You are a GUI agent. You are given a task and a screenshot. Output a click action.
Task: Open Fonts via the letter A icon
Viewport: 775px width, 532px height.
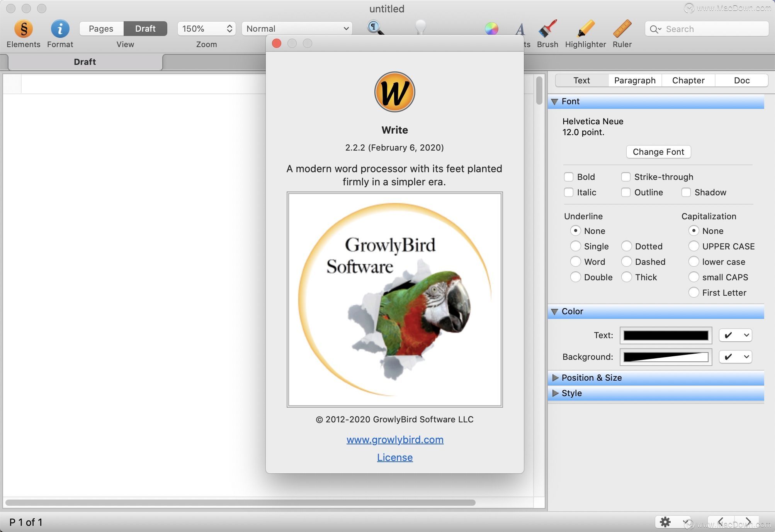(x=520, y=29)
